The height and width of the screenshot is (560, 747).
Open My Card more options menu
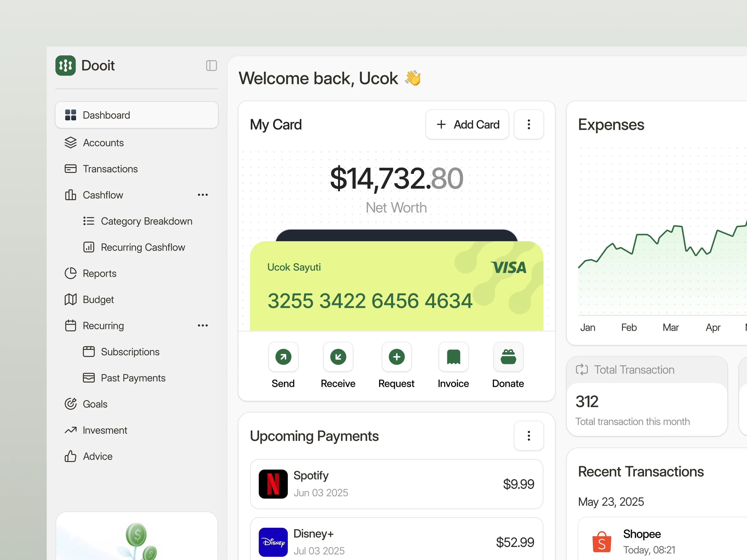pos(529,125)
